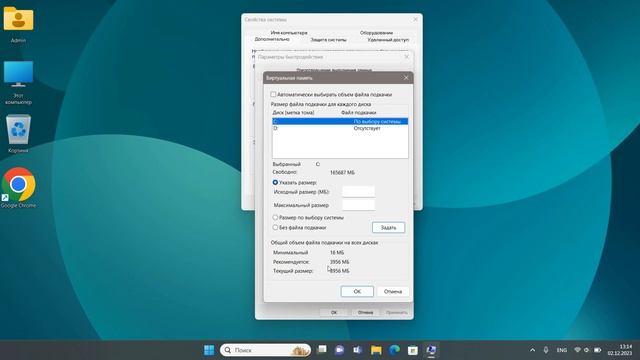Confirm with OK in Виртуальная память
640x360 pixels.
point(357,291)
